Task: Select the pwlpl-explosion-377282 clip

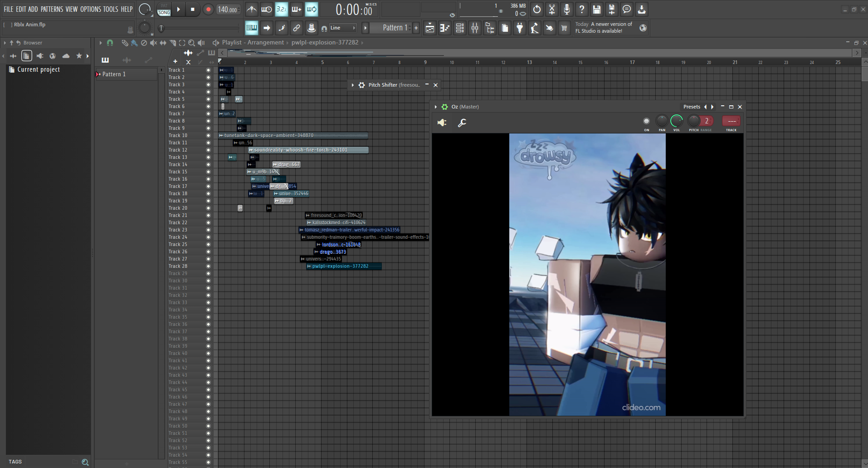Action: [344, 266]
